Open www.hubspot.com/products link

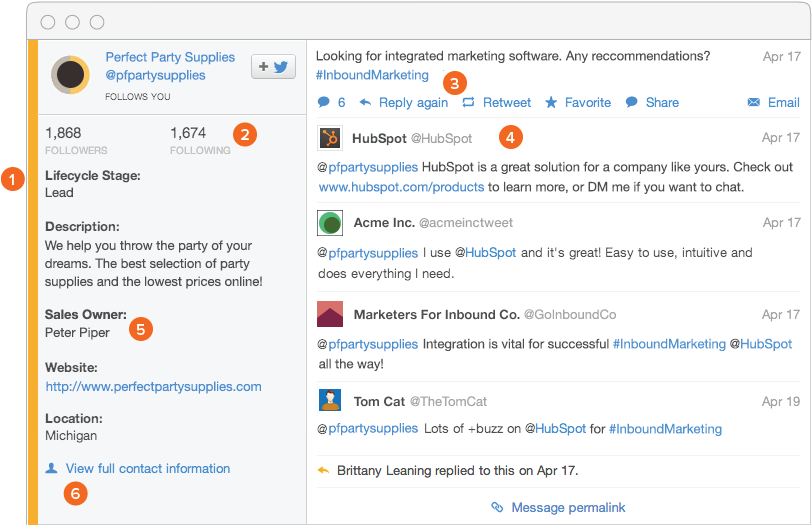401,187
